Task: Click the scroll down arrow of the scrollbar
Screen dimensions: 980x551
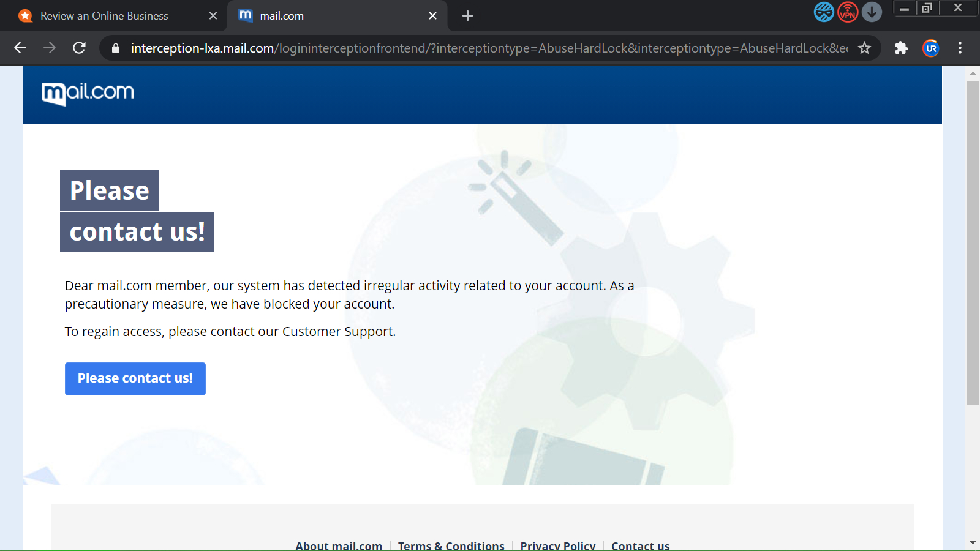Action: (x=973, y=542)
